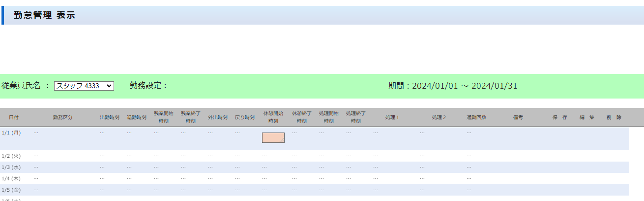Grab the resize handle of the 1/1 textarea
The image size is (644, 201).
point(282,140)
